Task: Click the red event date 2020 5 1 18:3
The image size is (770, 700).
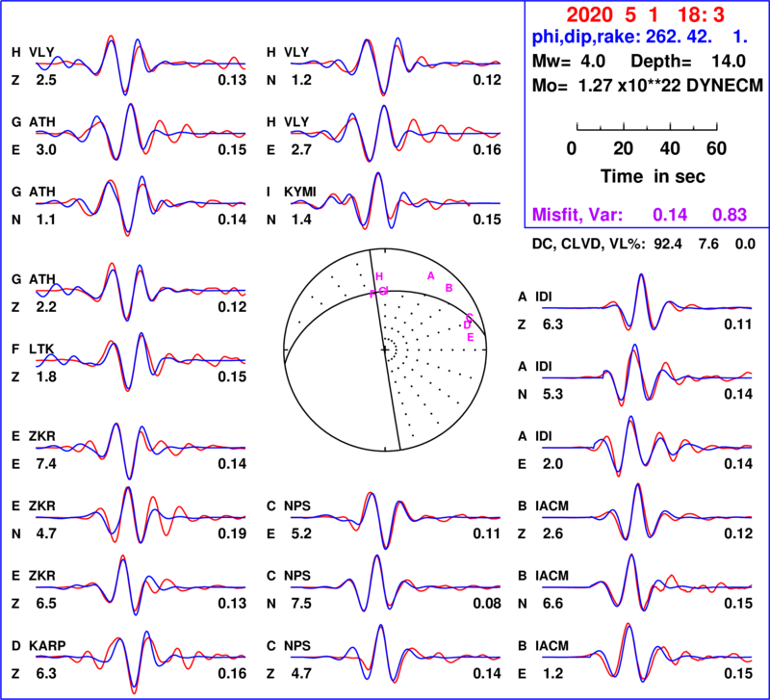Action: coord(645,15)
